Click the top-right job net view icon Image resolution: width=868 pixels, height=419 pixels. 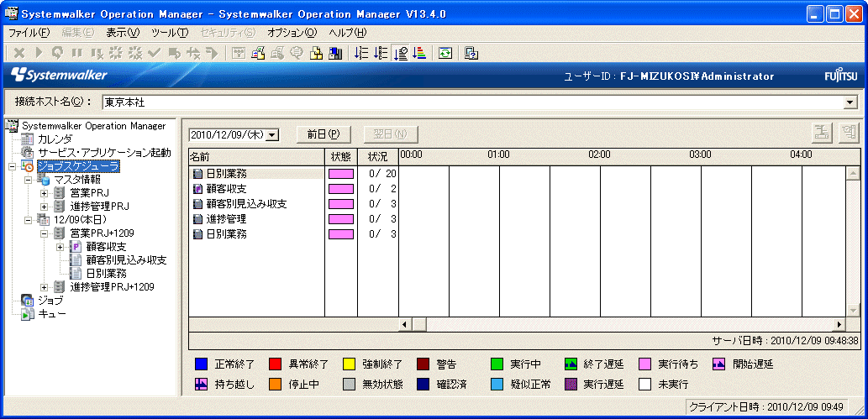coord(823,133)
